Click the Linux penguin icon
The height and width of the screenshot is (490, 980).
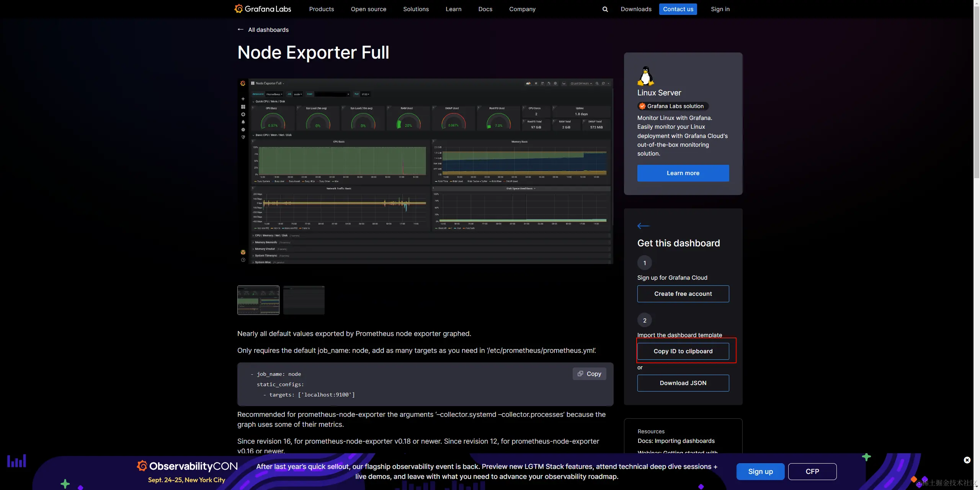(646, 75)
